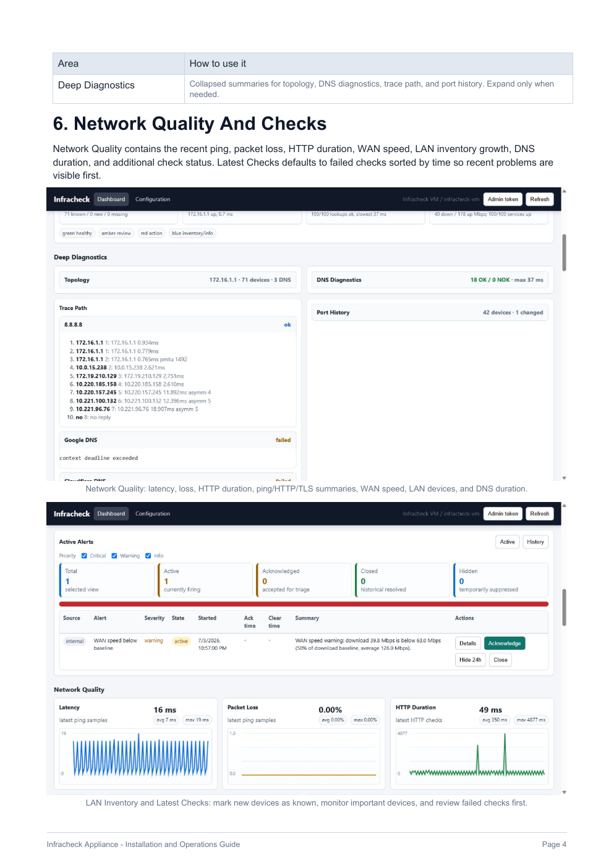The width and height of the screenshot is (614, 868).
Task: Select the 'blue inventory/info' legend chip
Action: point(192,233)
